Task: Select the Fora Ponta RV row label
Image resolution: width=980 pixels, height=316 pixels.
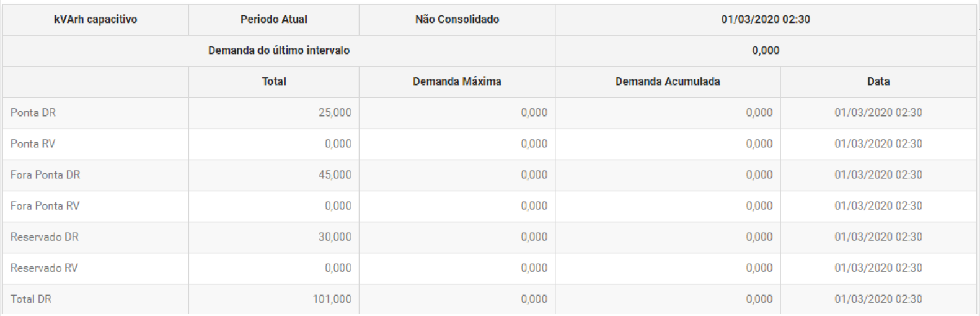Action: (45, 205)
